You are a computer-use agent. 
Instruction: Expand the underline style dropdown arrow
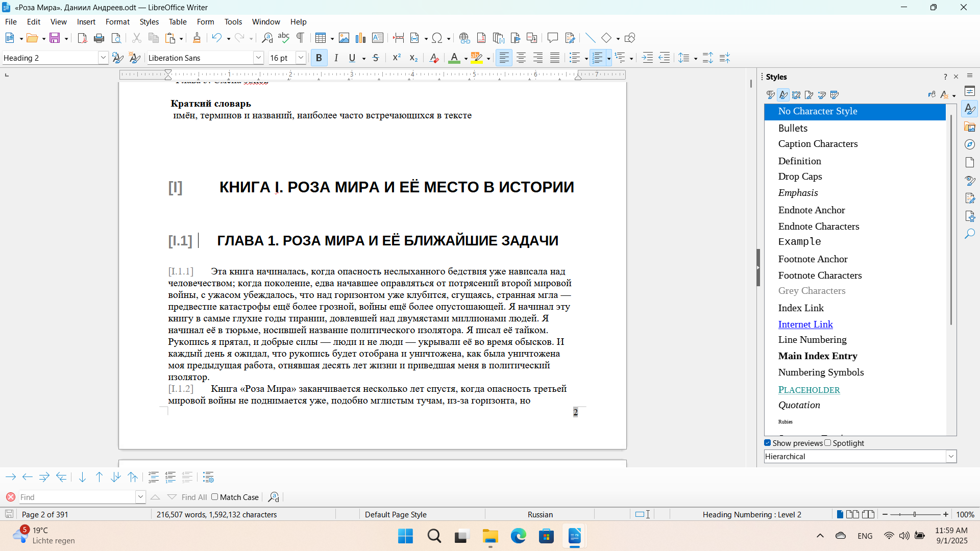364,59
